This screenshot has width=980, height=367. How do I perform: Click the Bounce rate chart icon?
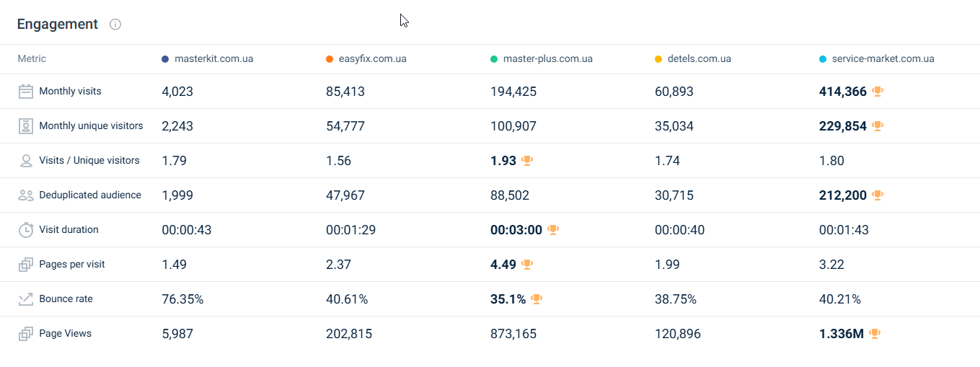26,299
